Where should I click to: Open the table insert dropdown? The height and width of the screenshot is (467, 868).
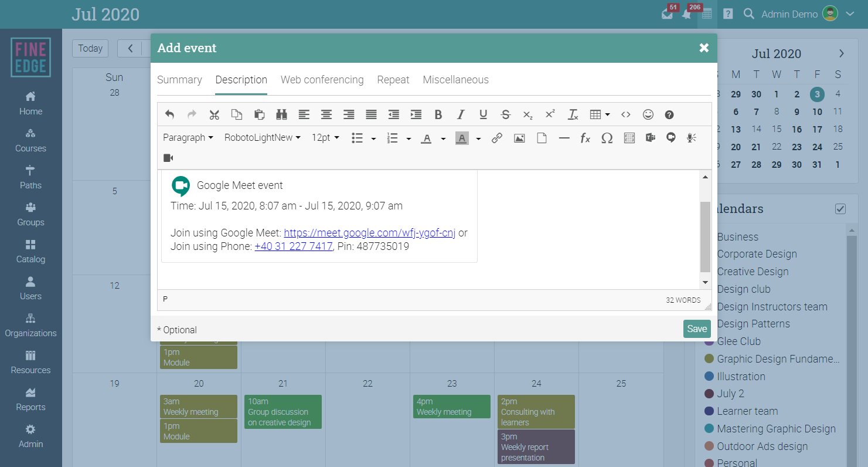[600, 115]
